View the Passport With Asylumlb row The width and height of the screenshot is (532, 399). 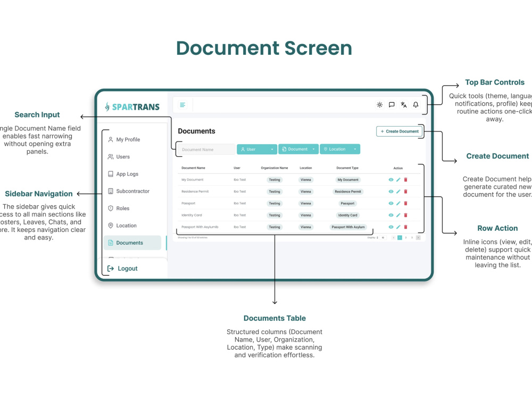tap(391, 227)
